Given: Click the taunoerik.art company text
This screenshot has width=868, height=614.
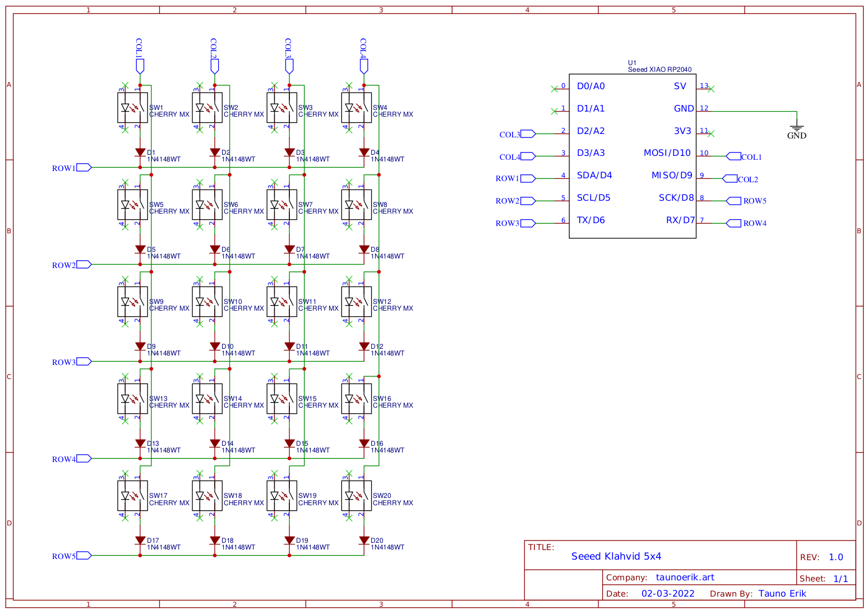Looking at the screenshot, I should point(685,578).
